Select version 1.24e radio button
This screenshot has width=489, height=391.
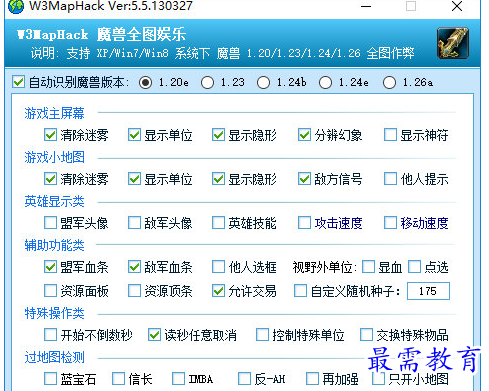tap(325, 82)
